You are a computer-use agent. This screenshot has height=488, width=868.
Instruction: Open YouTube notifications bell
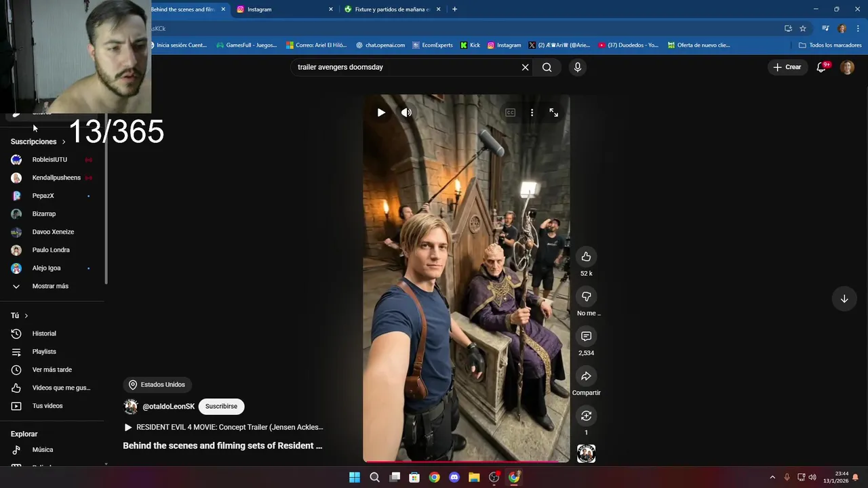821,67
